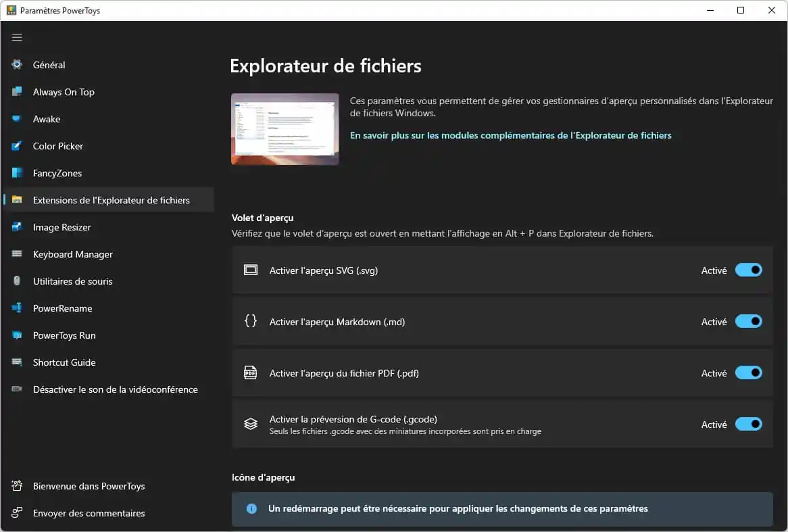
Task: Click the restart notice text Un redémarrage peut être nécessaire
Action: [x=458, y=508]
